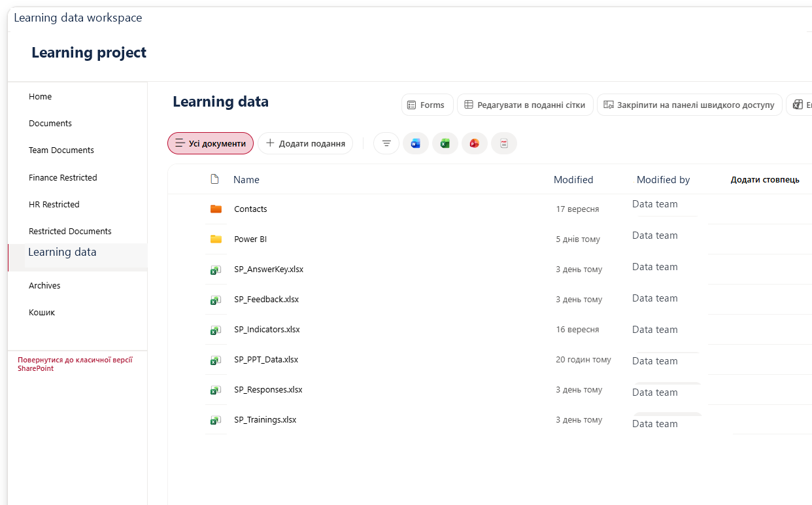Viewport: 812px width, 505px height.
Task: Click Закріпити на панелі швидкого доступу
Action: pos(690,105)
